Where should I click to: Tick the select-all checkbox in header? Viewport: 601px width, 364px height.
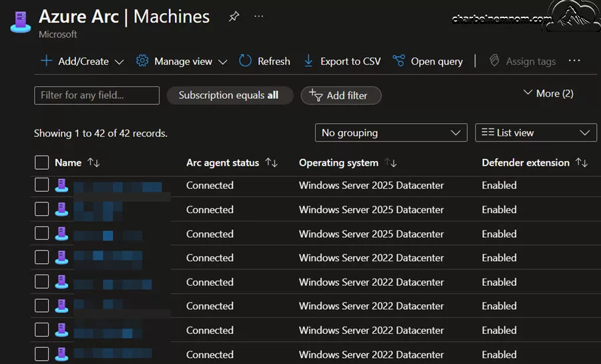41,162
